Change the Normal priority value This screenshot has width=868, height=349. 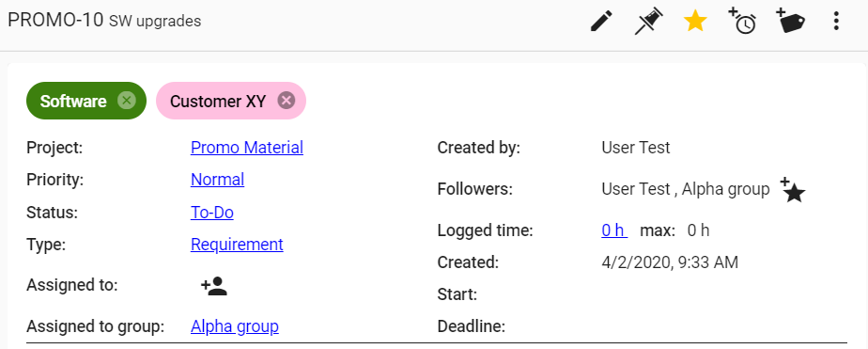click(218, 180)
